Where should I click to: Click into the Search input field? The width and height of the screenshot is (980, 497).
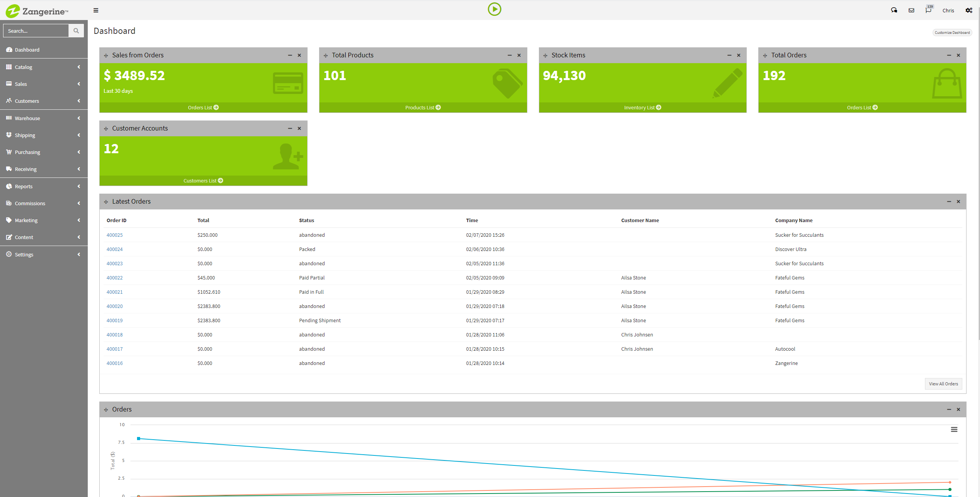pos(36,31)
